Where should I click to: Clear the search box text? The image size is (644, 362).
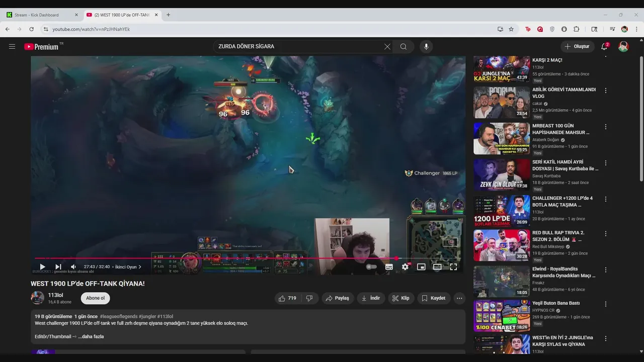387,46
